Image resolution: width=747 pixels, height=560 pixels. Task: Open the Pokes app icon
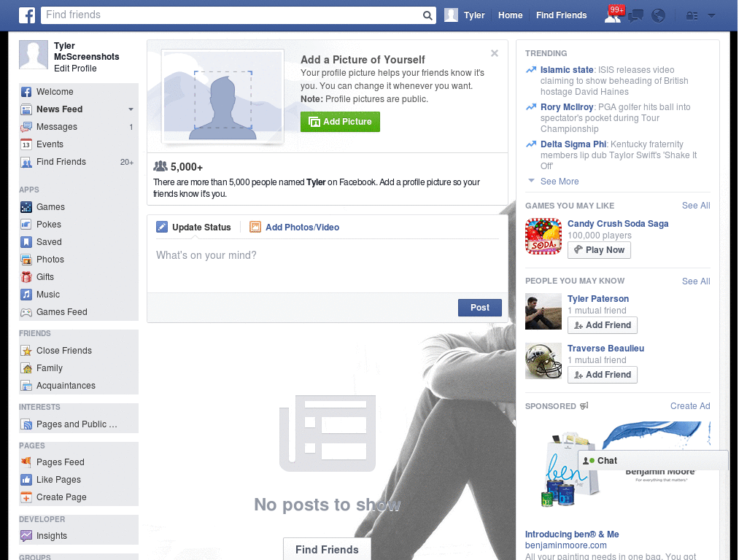26,225
